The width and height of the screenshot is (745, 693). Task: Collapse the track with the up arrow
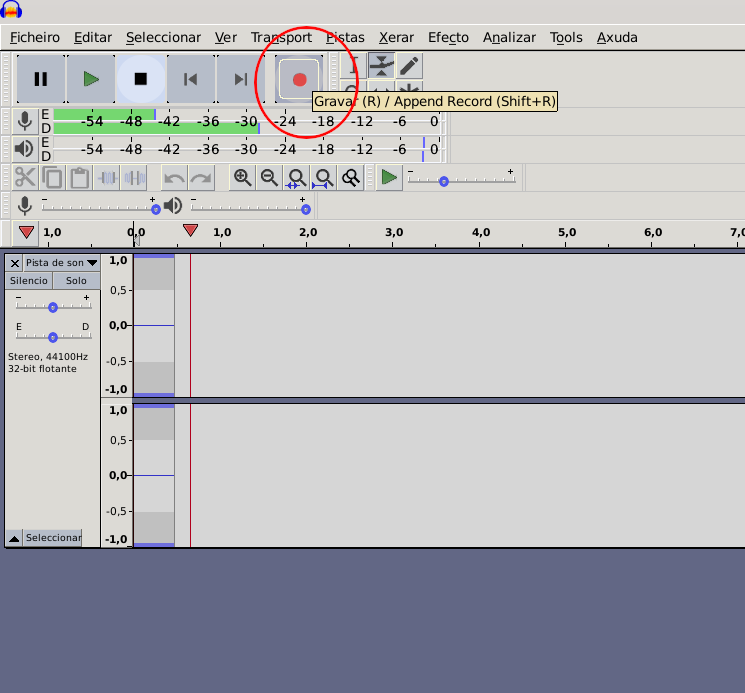14,538
